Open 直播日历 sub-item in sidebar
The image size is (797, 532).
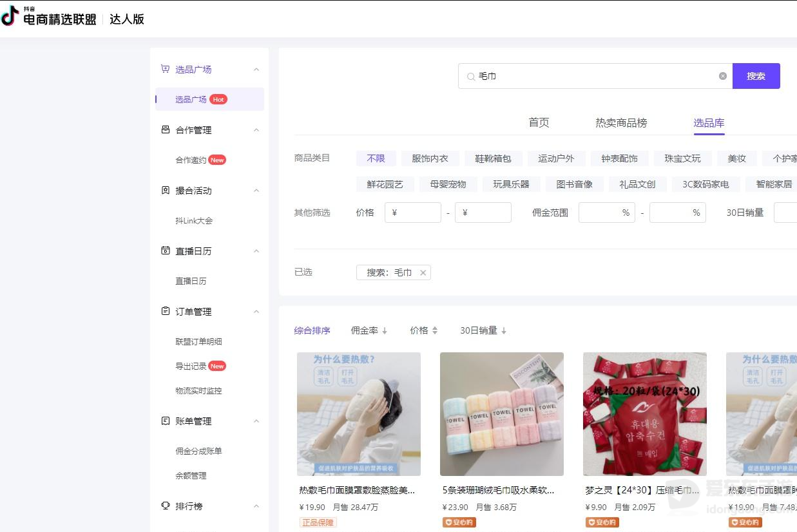pos(191,281)
